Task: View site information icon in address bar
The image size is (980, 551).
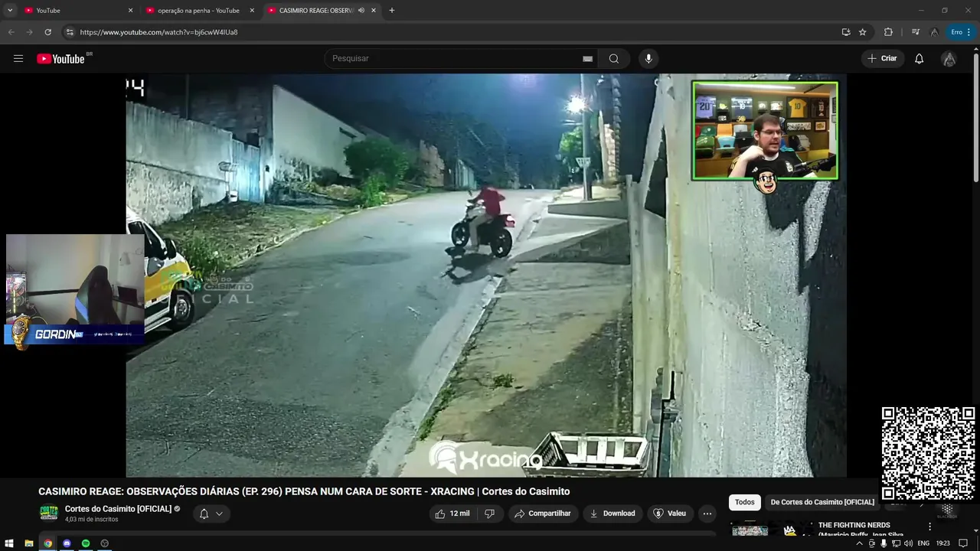Action: [70, 32]
